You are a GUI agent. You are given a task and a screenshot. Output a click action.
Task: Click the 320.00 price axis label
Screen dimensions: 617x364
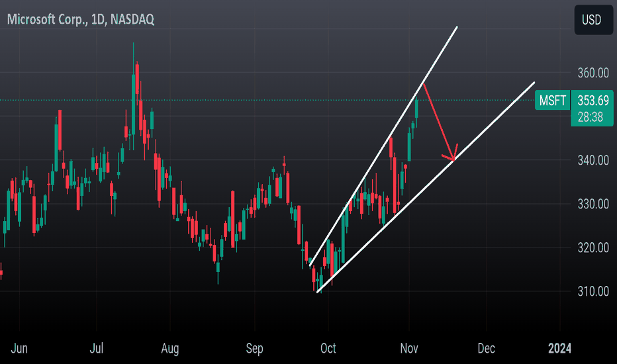tap(593, 248)
